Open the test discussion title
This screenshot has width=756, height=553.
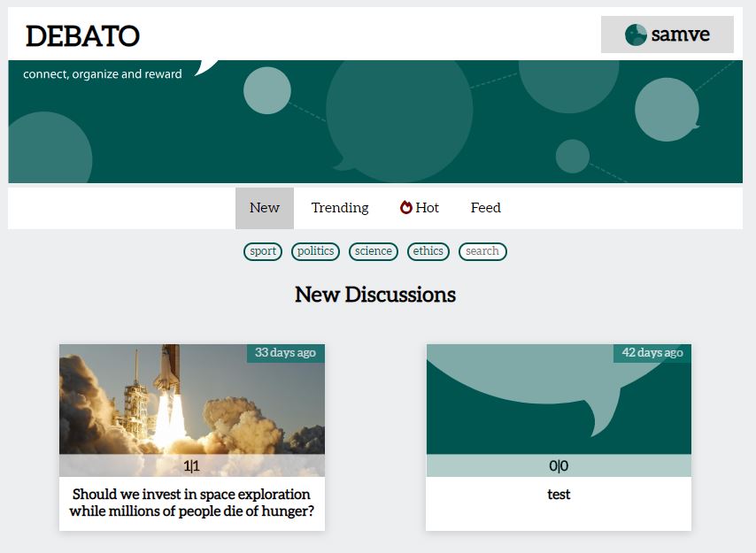559,495
